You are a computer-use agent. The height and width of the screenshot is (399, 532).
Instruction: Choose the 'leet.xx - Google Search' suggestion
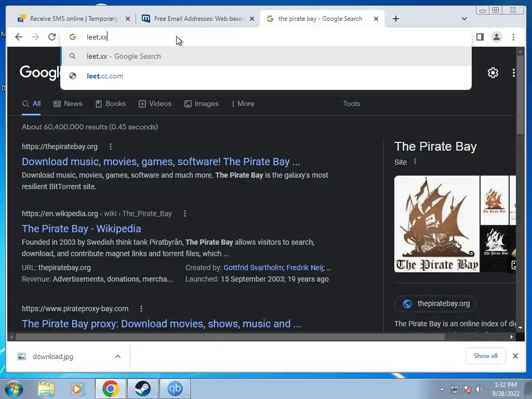265,56
